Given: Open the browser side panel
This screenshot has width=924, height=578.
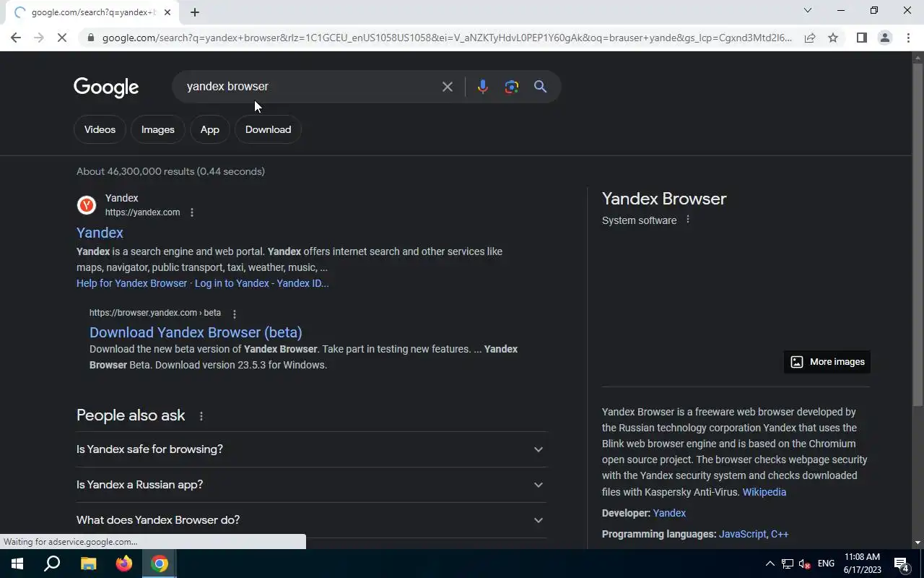Looking at the screenshot, I should 861,38.
